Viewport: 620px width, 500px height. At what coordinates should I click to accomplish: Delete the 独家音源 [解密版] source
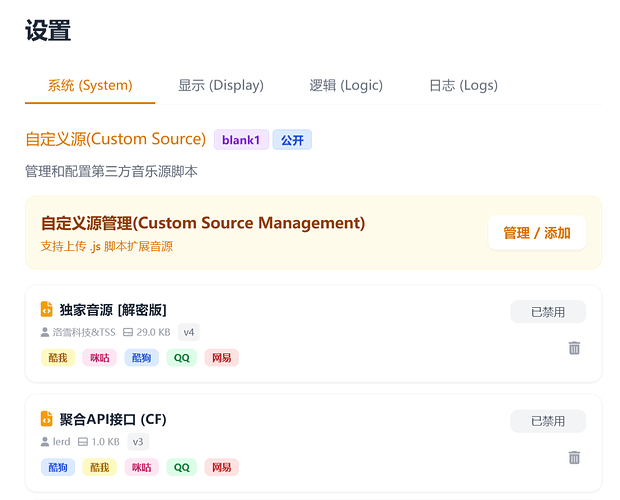pos(574,348)
